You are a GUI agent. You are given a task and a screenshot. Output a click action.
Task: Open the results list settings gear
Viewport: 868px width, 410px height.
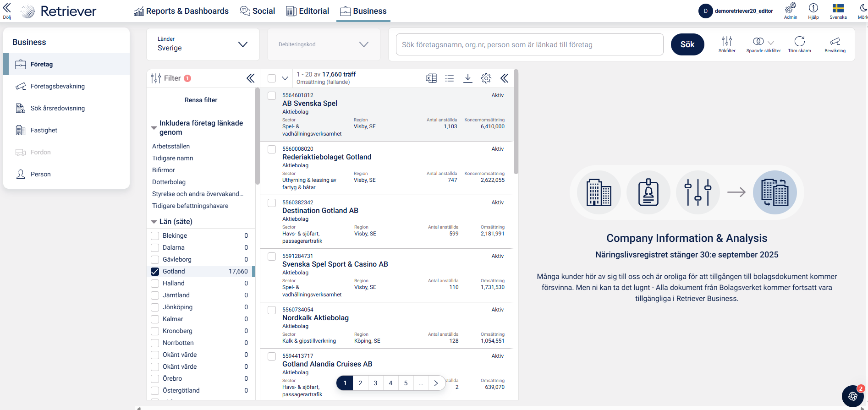pyautogui.click(x=486, y=78)
